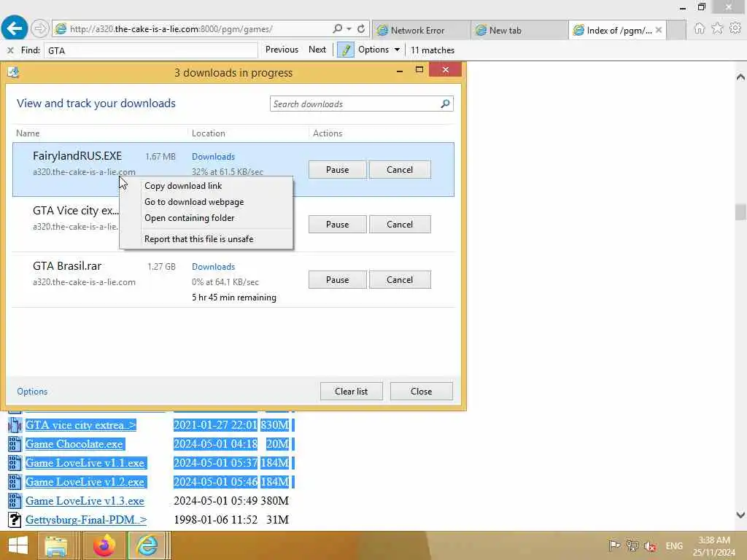Click the binary icon beside Game LoveLive v1.2.exe
The width and height of the screenshot is (747, 560).
click(15, 482)
